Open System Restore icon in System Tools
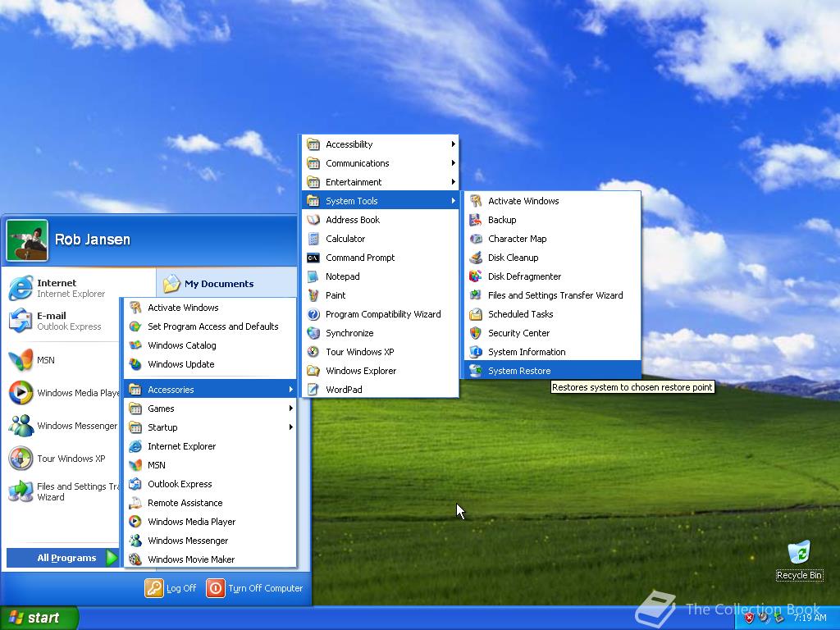The height and width of the screenshot is (630, 840). coord(475,371)
